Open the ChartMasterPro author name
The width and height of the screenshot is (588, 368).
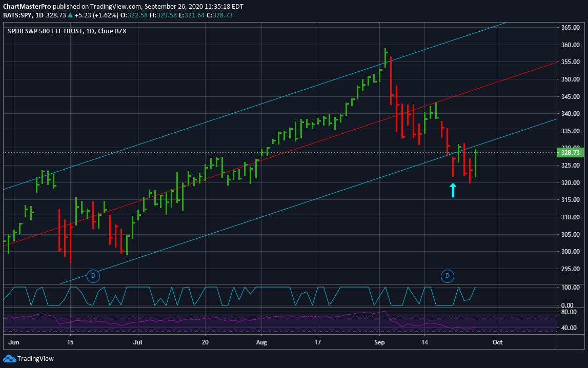point(27,6)
